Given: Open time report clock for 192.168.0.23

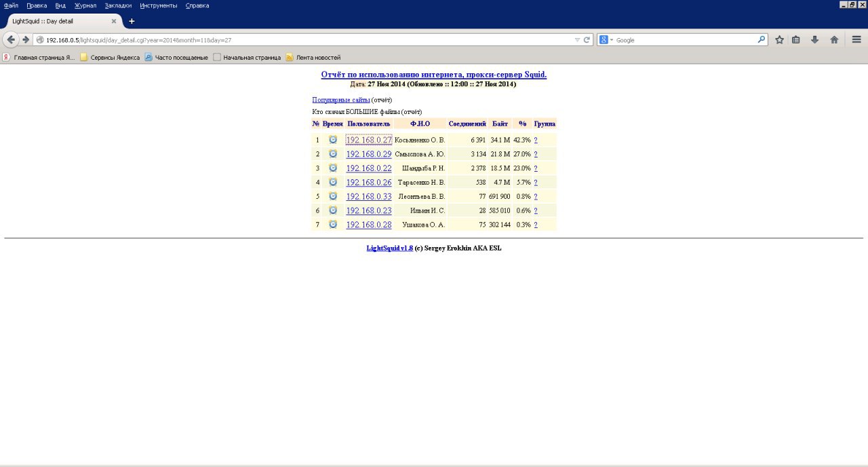Looking at the screenshot, I should point(333,210).
